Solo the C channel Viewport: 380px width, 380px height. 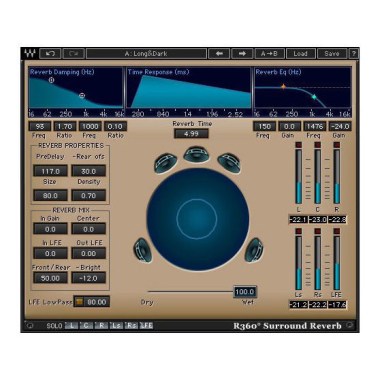point(86,325)
